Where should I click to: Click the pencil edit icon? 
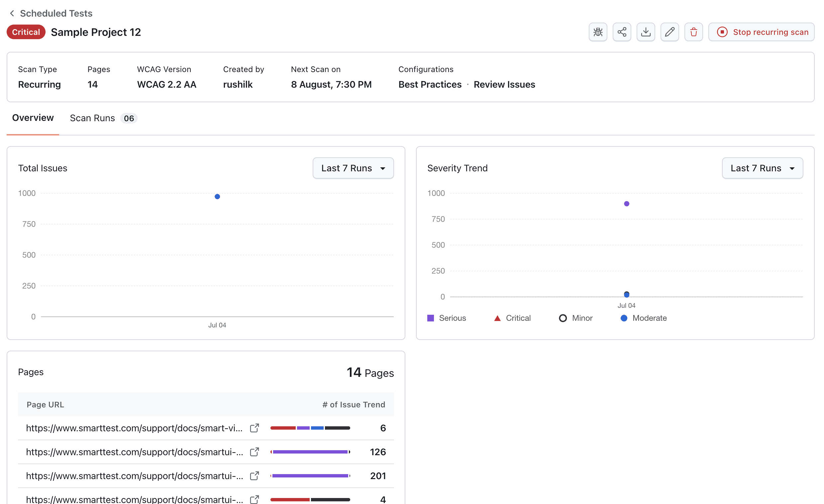(669, 32)
